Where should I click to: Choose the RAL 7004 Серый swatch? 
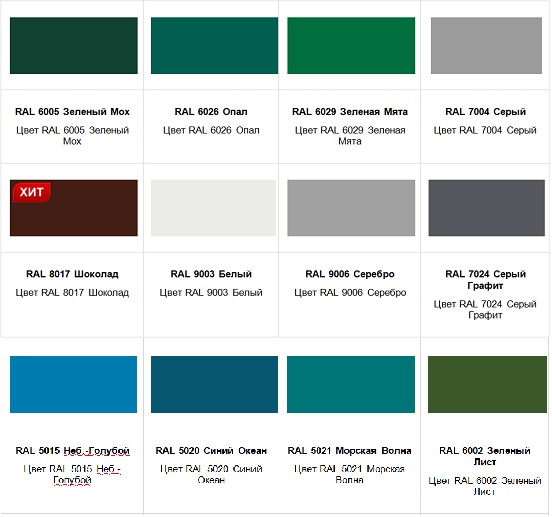[487, 46]
